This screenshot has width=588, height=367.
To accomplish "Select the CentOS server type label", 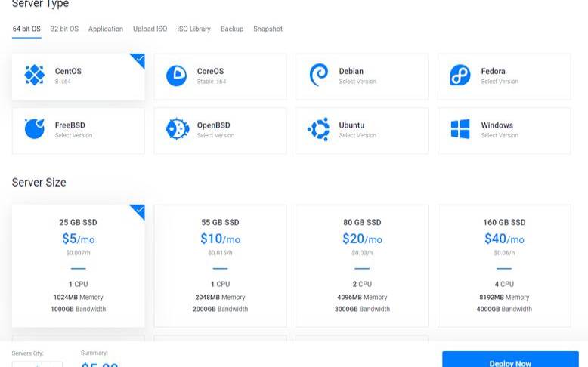I will (x=68, y=71).
